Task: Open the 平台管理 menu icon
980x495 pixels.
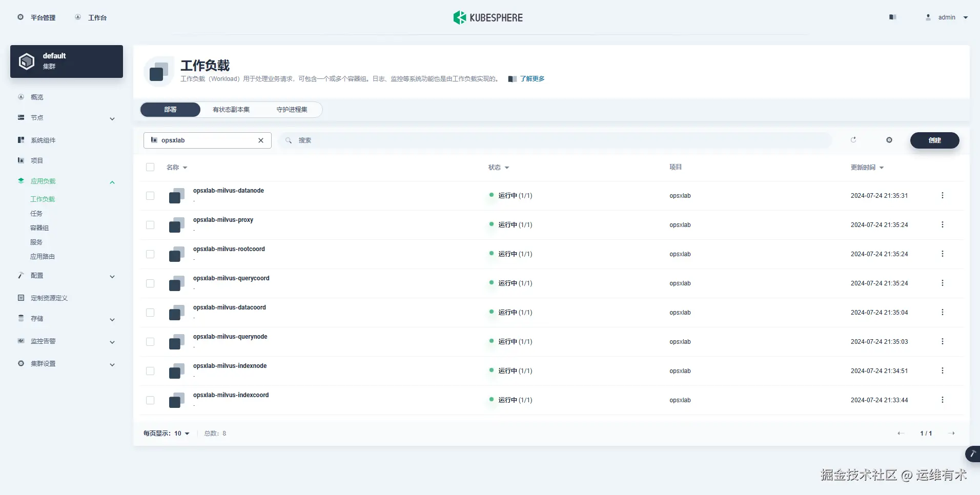Action: [21, 17]
